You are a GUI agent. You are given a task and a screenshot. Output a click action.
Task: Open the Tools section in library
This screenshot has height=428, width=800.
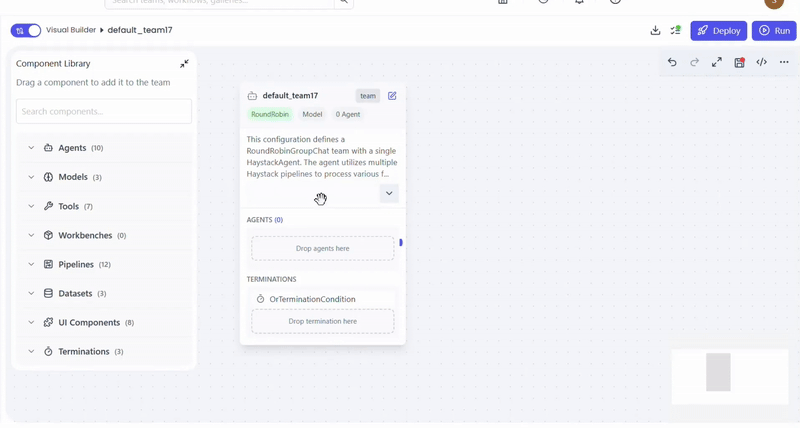(68, 206)
